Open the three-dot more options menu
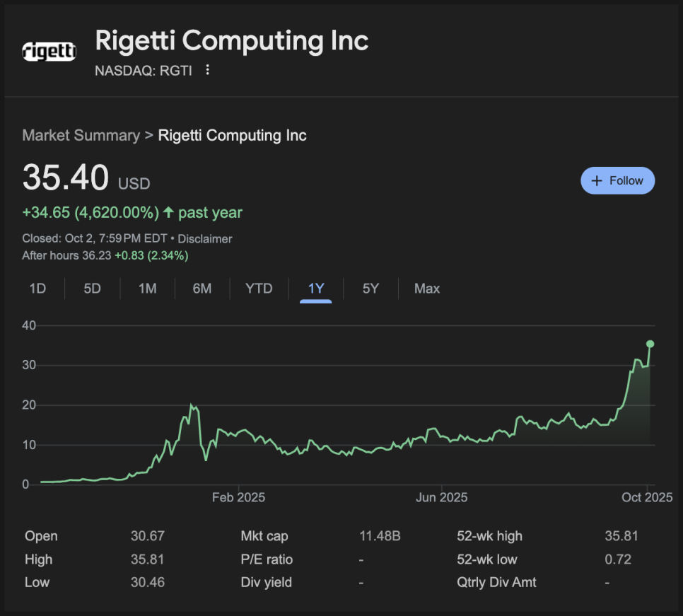 [x=207, y=70]
